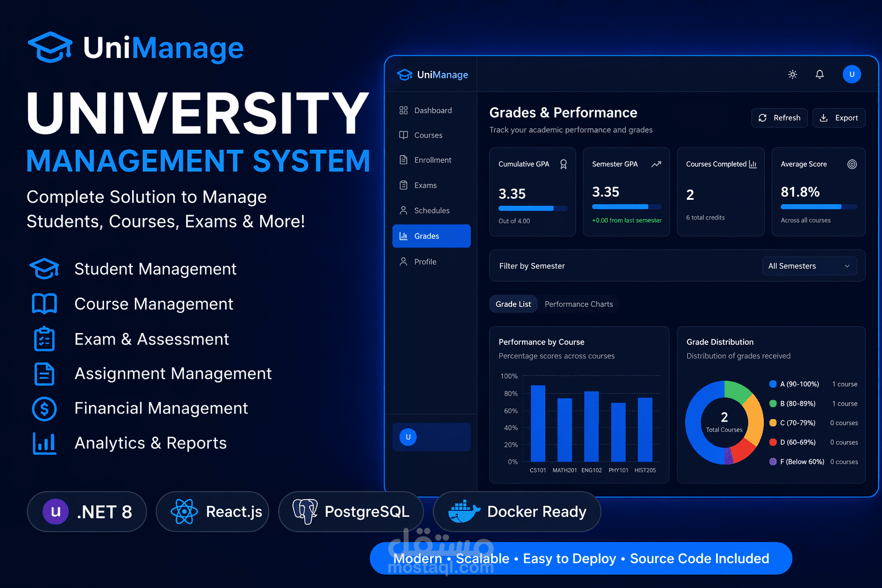Click the Schedules person icon in sidebar
882x588 pixels.
click(x=404, y=210)
